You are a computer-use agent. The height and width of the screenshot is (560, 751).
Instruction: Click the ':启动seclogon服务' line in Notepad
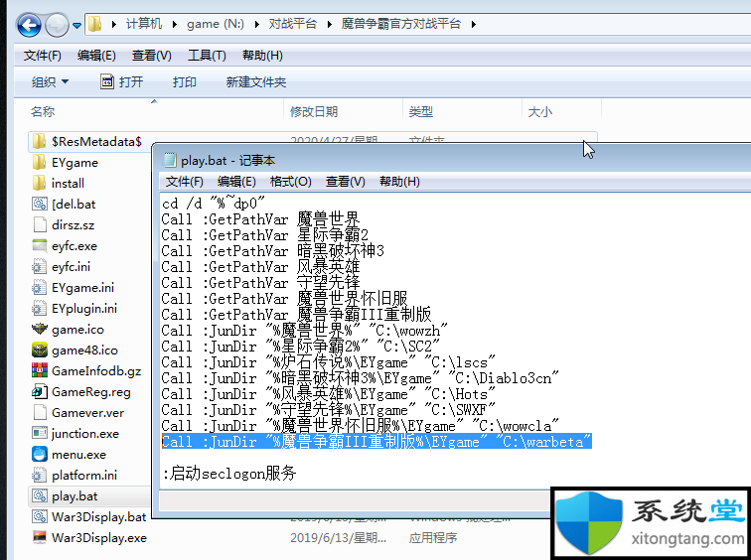tap(229, 474)
